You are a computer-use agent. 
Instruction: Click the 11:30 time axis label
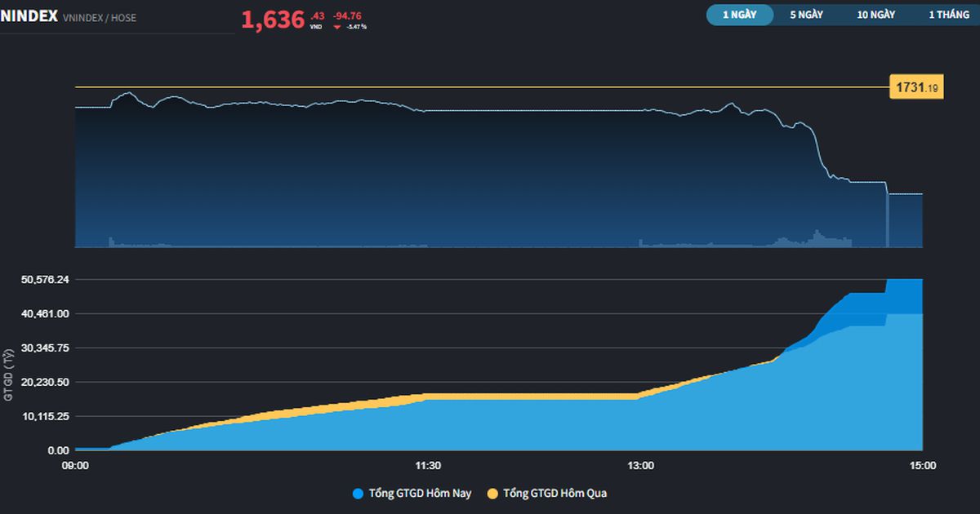coord(428,466)
